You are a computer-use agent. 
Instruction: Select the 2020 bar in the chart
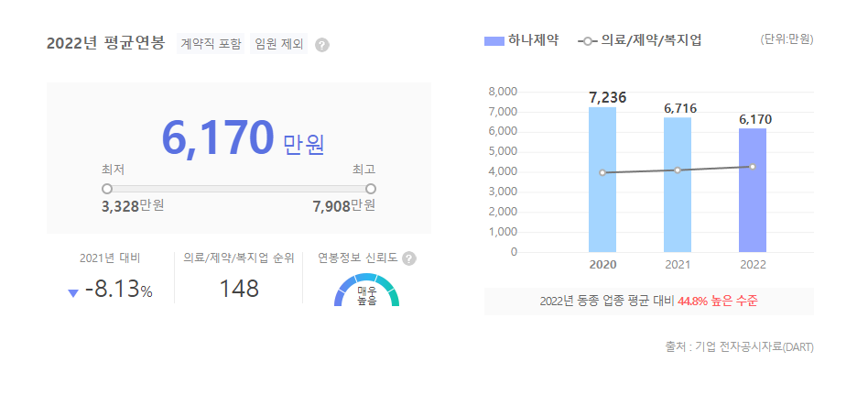point(602,180)
